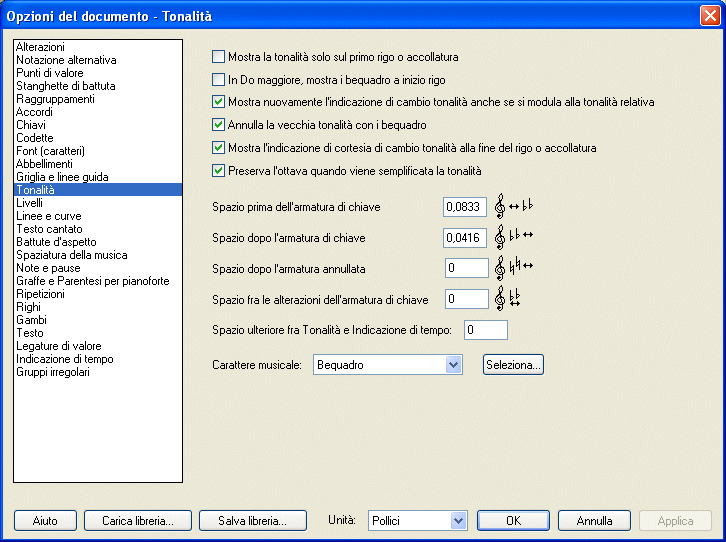Switch to 'Chiavi' options category

click(32, 125)
